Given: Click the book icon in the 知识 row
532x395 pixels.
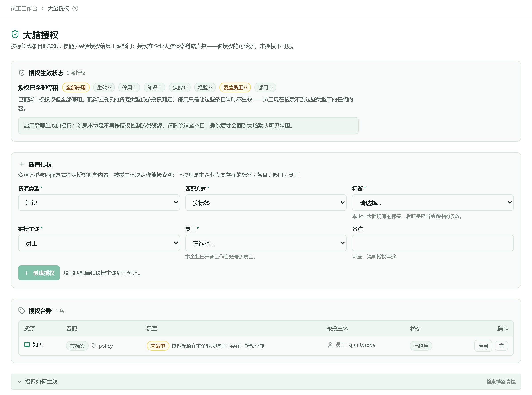Looking at the screenshot, I should (x=27, y=345).
